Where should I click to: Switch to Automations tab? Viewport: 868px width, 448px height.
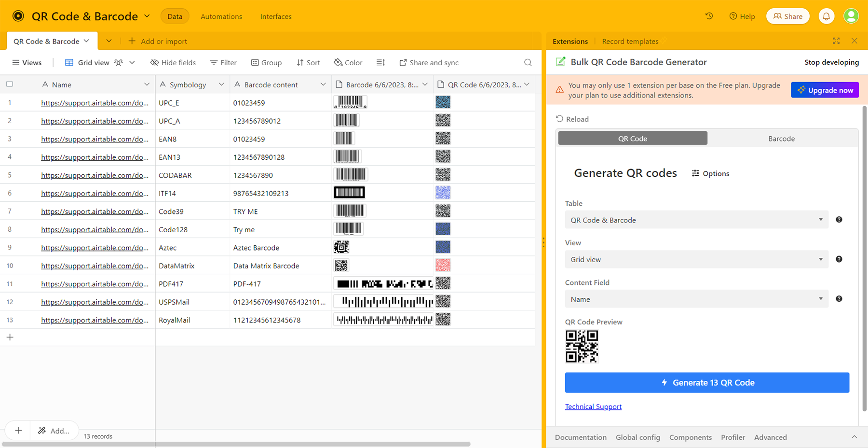(221, 16)
